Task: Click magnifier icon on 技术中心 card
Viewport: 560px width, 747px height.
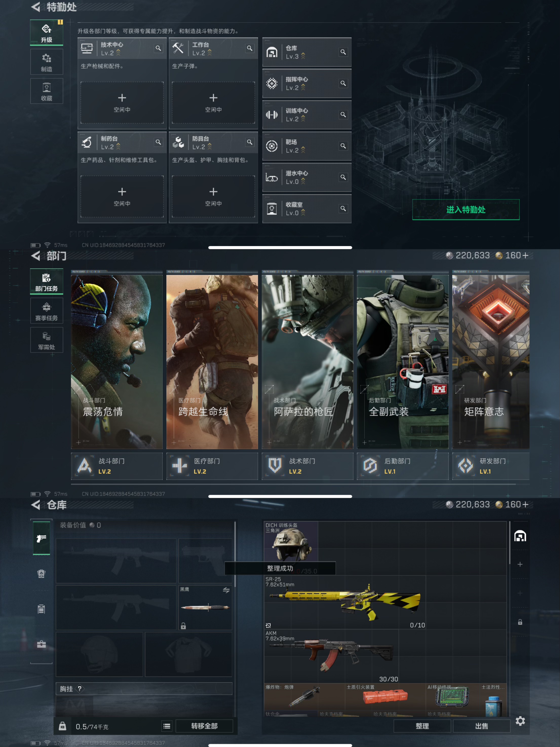Action: [158, 48]
